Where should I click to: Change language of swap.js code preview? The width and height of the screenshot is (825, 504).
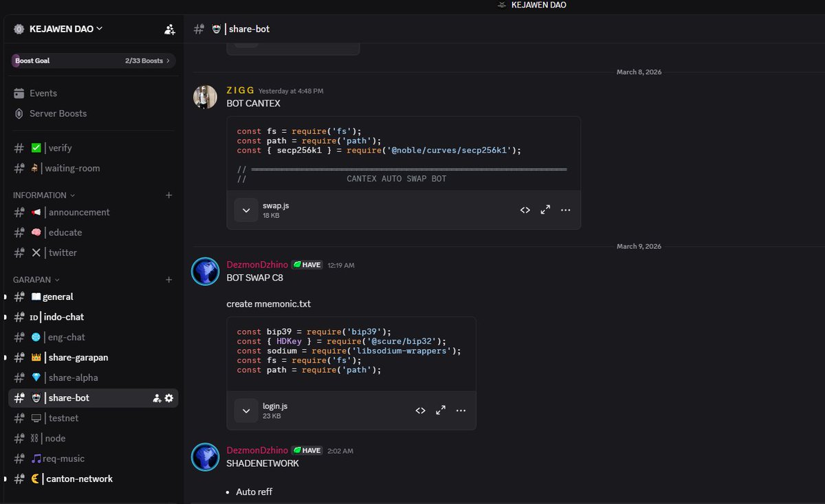(x=525, y=210)
